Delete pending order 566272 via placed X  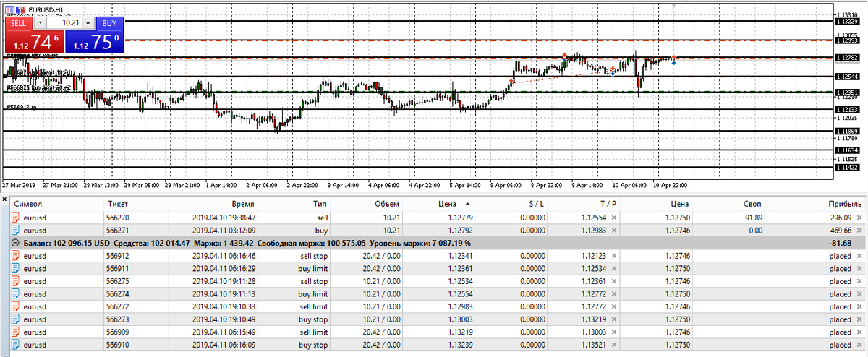point(859,307)
